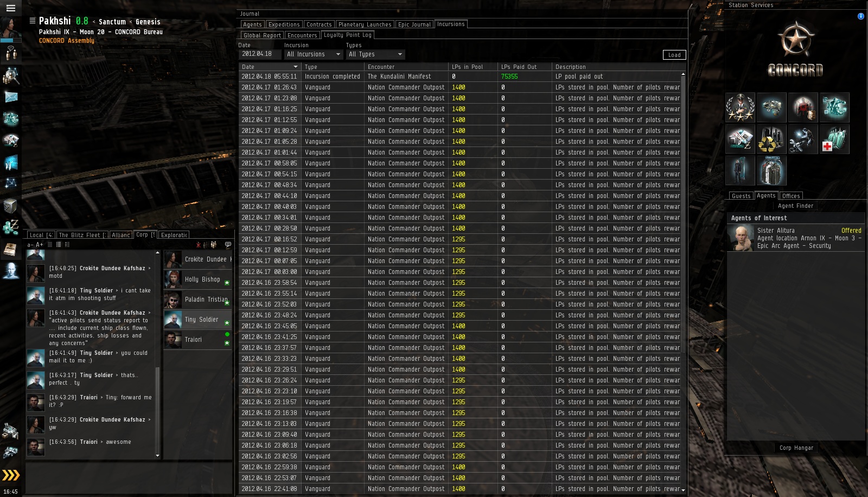
Task: Select agent Sister Alitura entry
Action: click(797, 238)
